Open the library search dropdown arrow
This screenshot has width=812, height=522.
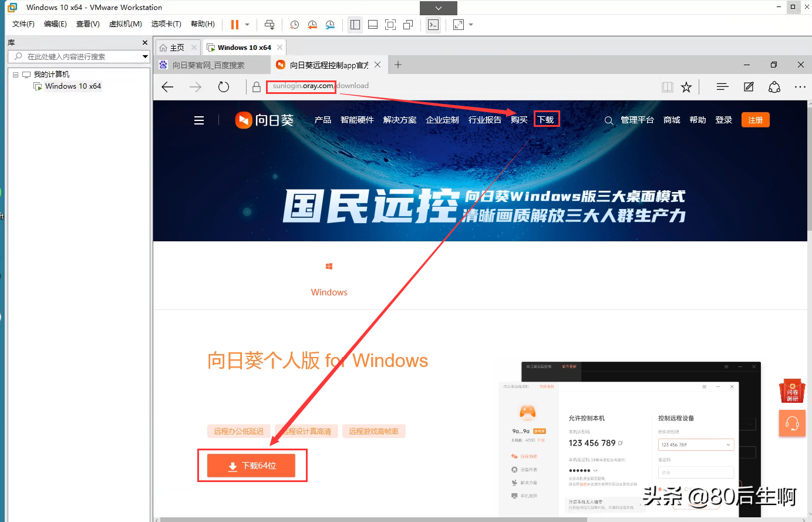point(145,56)
